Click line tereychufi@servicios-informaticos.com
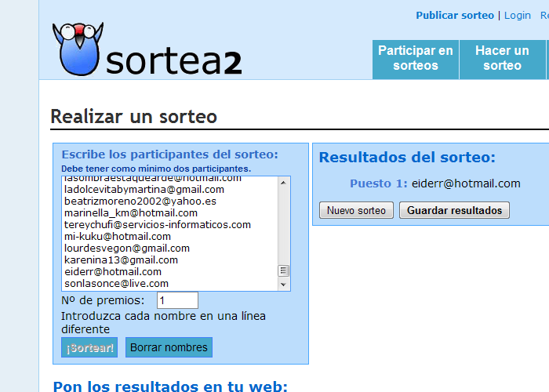Image resolution: width=549 pixels, height=392 pixels. [x=158, y=225]
